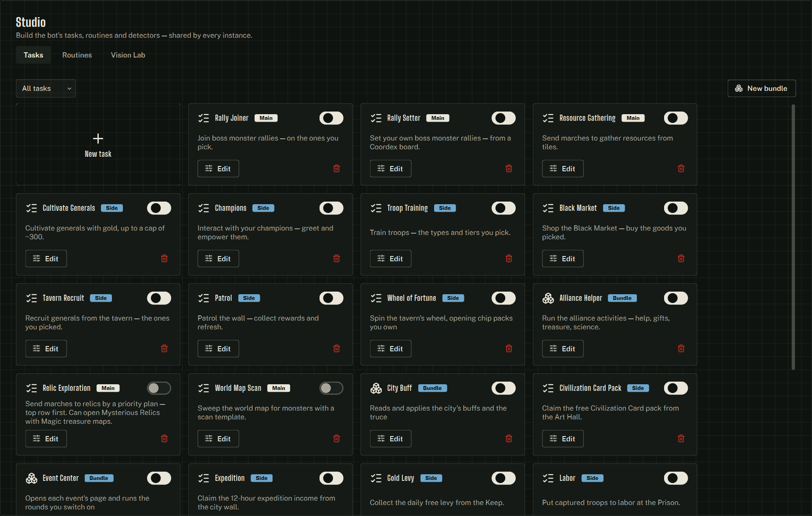Click the Main badge on Rally Setter
Screen dimensions: 812x516
[438, 118]
